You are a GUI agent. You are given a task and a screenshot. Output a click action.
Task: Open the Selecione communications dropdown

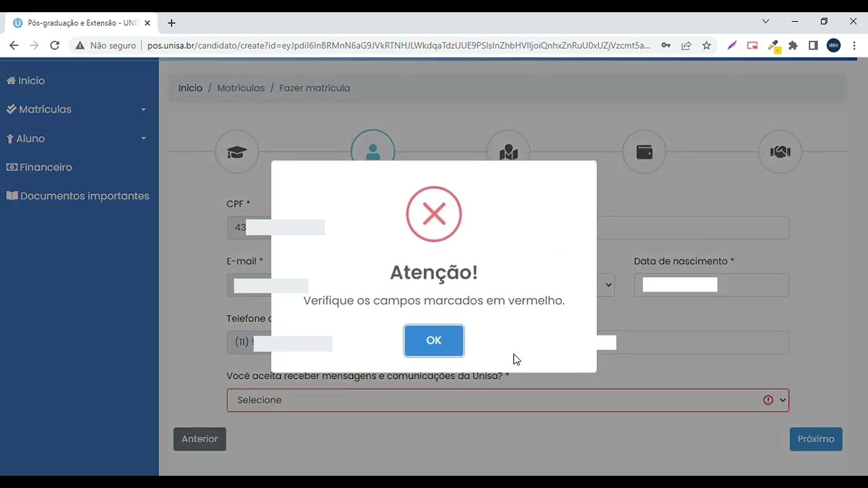[508, 400]
